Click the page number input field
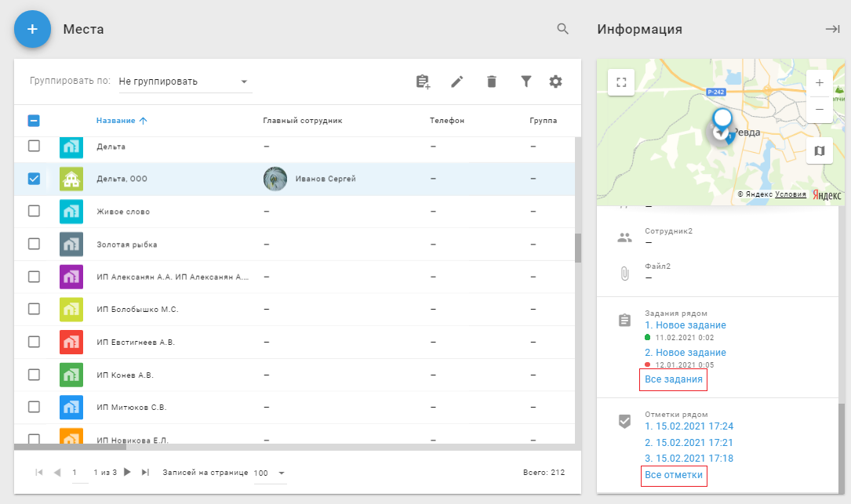 click(80, 473)
